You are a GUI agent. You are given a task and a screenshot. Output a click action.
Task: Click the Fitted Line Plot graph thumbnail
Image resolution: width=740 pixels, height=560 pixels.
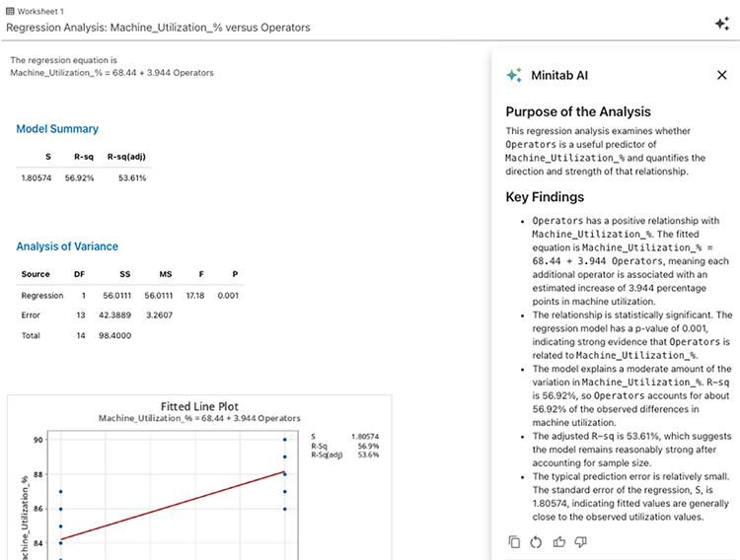[199, 477]
